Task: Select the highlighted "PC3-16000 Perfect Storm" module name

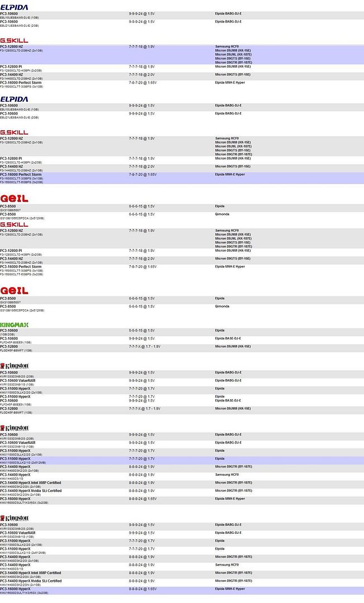Action: click(21, 175)
